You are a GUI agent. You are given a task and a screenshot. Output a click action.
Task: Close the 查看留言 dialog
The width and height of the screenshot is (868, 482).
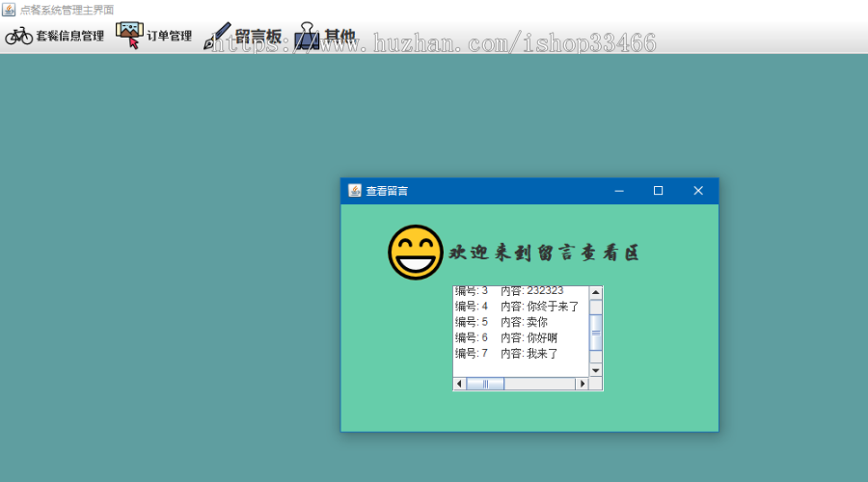click(x=698, y=191)
